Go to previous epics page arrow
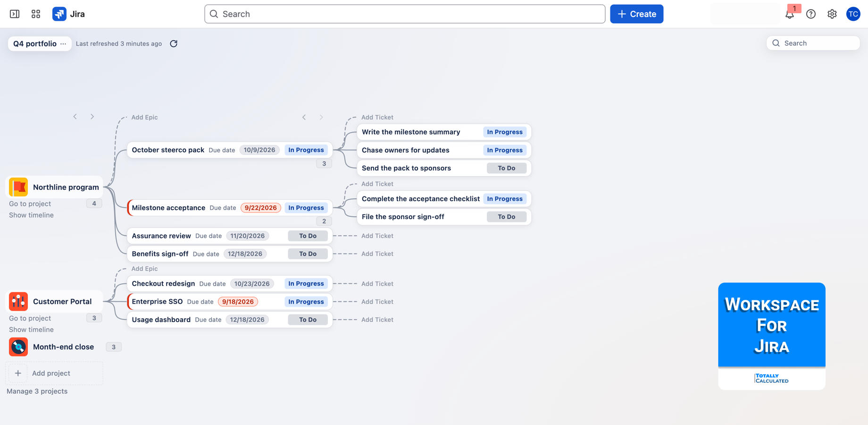 pos(75,117)
